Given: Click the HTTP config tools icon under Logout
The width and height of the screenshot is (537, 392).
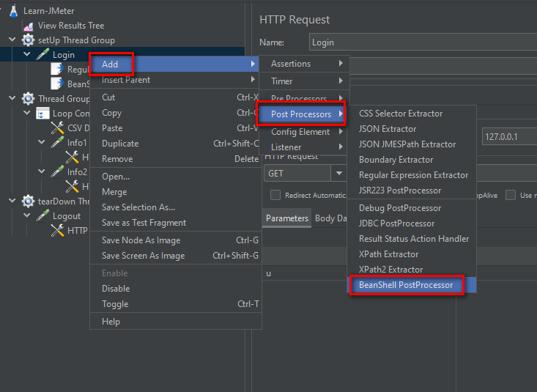Looking at the screenshot, I should pos(57,230).
